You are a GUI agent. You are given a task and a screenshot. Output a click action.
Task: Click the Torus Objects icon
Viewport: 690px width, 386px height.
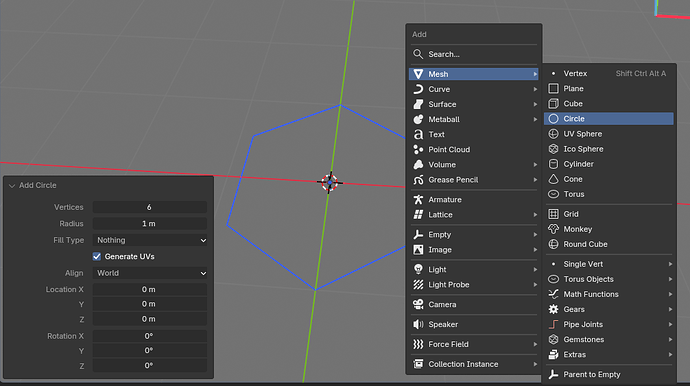553,279
